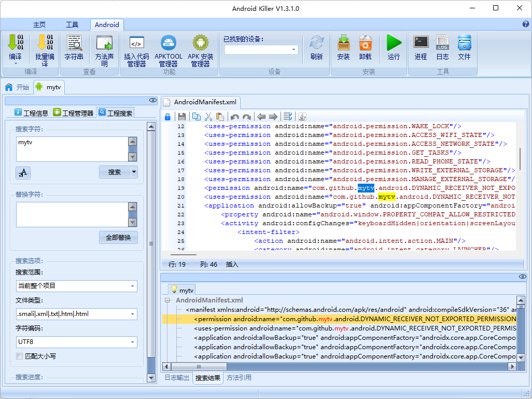This screenshot has height=399, width=532.
Task: Click the 搜索 search button
Action: click(x=115, y=172)
